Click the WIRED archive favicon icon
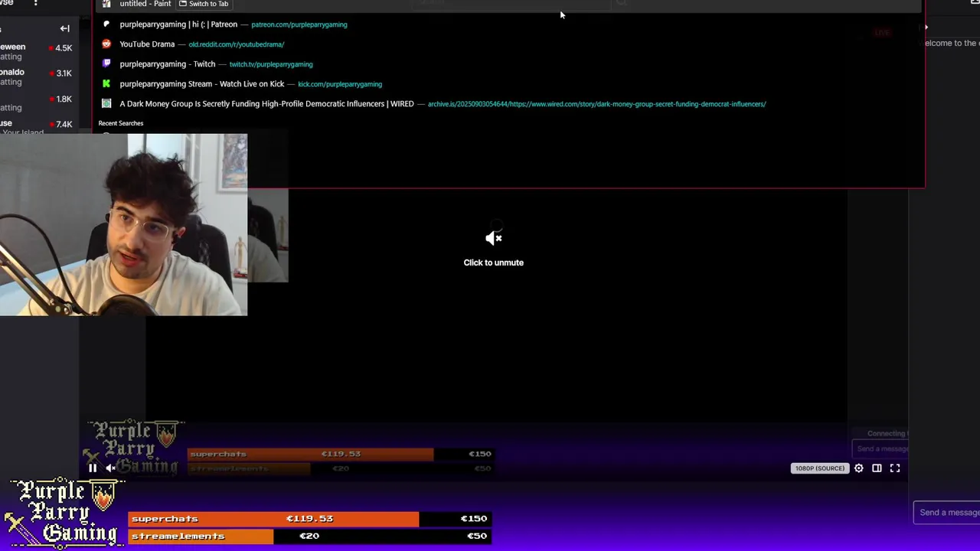 (x=106, y=104)
